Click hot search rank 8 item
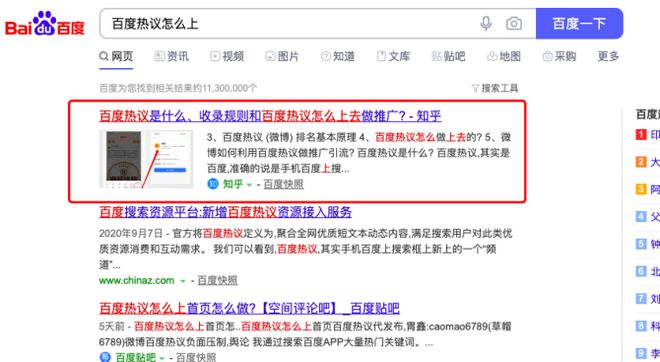 (647, 326)
